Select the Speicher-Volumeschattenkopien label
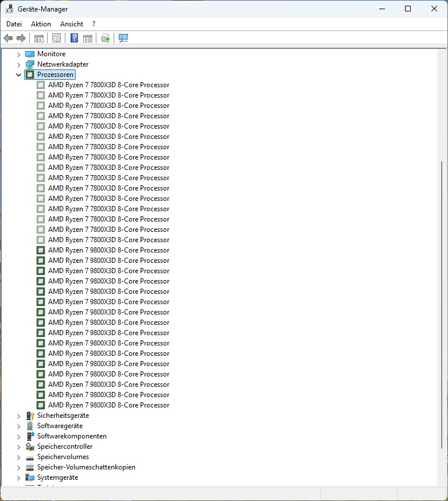The width and height of the screenshot is (448, 501). tap(86, 467)
